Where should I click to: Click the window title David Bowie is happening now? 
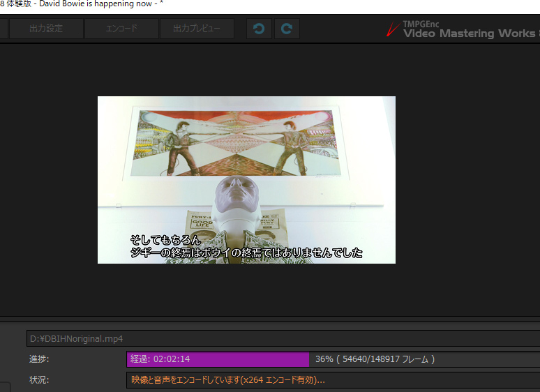(x=96, y=4)
